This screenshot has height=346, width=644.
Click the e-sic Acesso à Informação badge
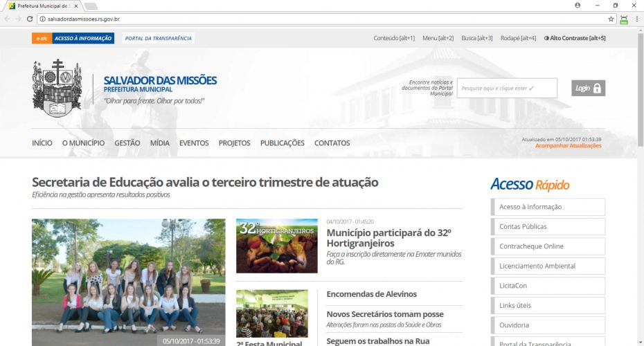point(72,38)
